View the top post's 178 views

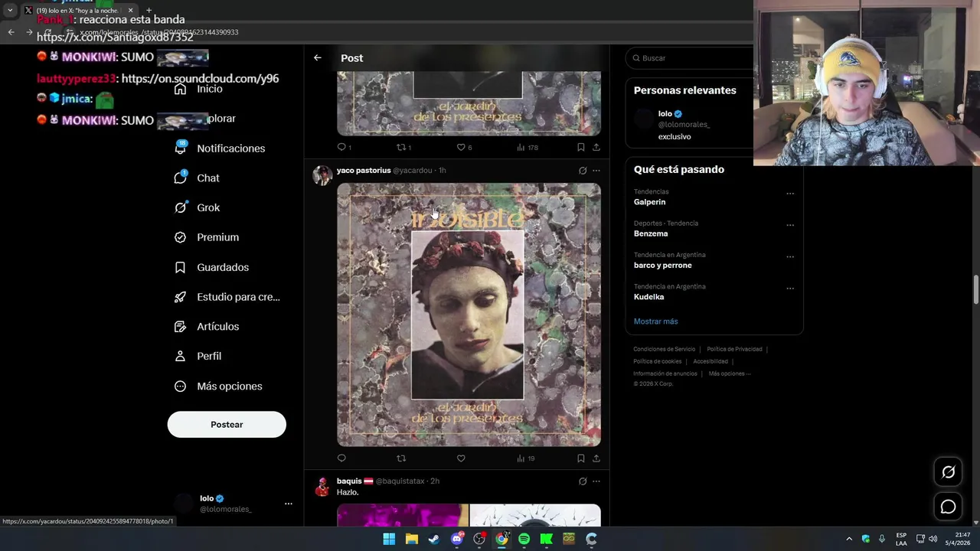[x=528, y=147]
